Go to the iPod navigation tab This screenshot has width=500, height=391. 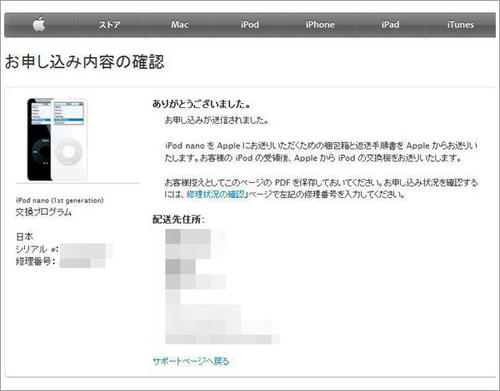click(x=250, y=25)
